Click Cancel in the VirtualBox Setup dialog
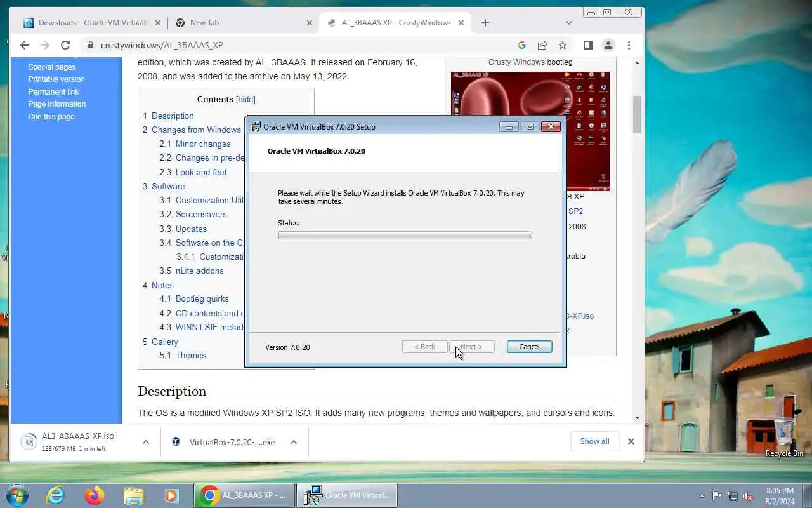812x508 pixels. coord(529,347)
